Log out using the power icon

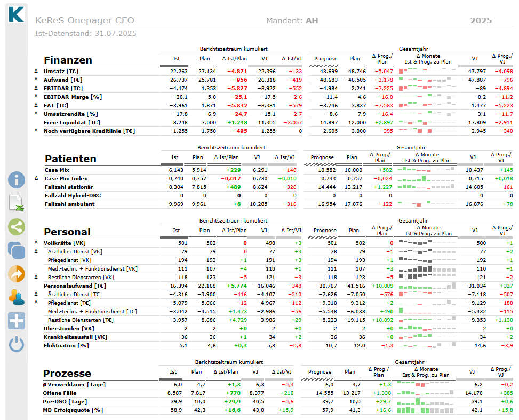(16, 344)
